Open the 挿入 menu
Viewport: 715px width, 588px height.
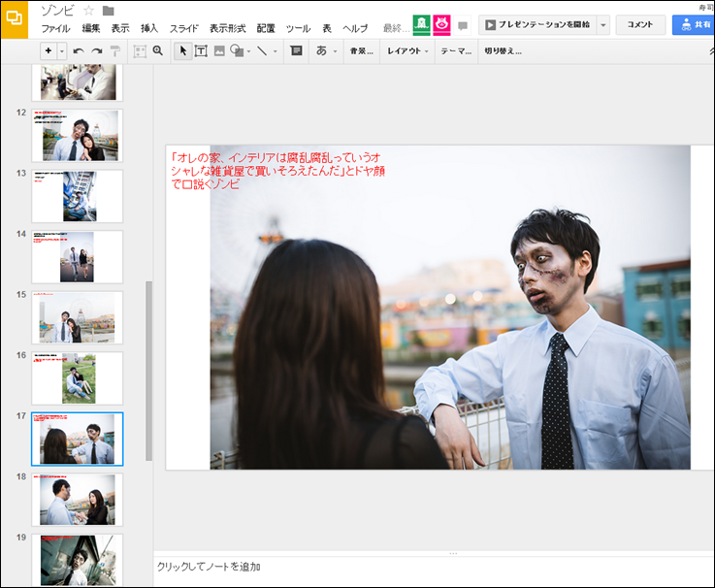tap(149, 28)
